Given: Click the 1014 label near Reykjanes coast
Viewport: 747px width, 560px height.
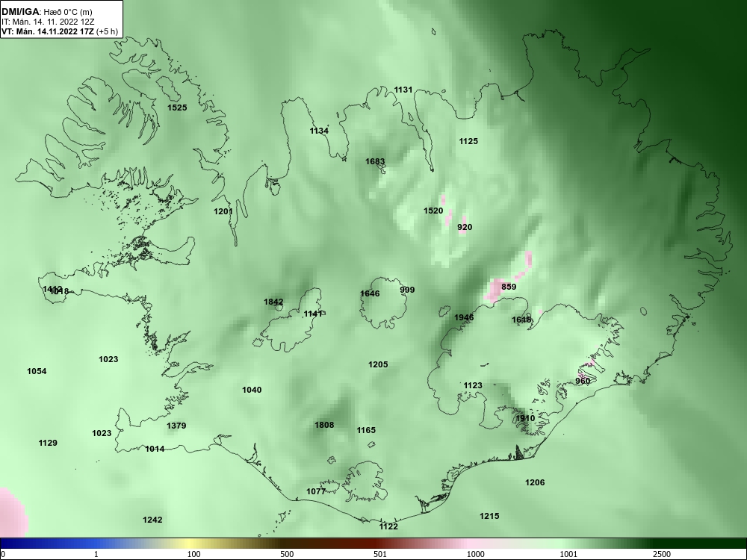Looking at the screenshot, I should pyautogui.click(x=155, y=449).
